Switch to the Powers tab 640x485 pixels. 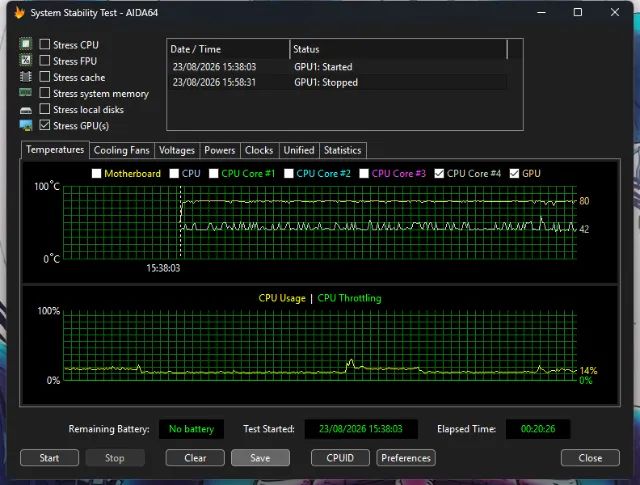click(220, 150)
